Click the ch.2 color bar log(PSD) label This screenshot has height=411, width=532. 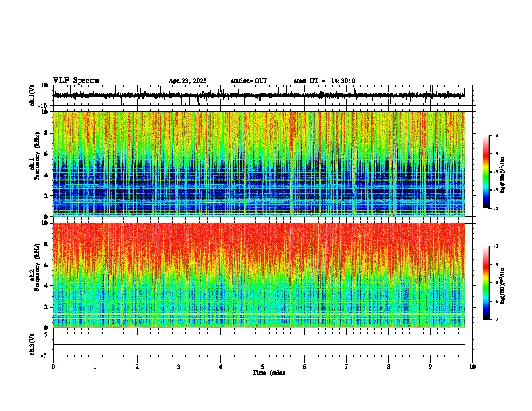503,285
